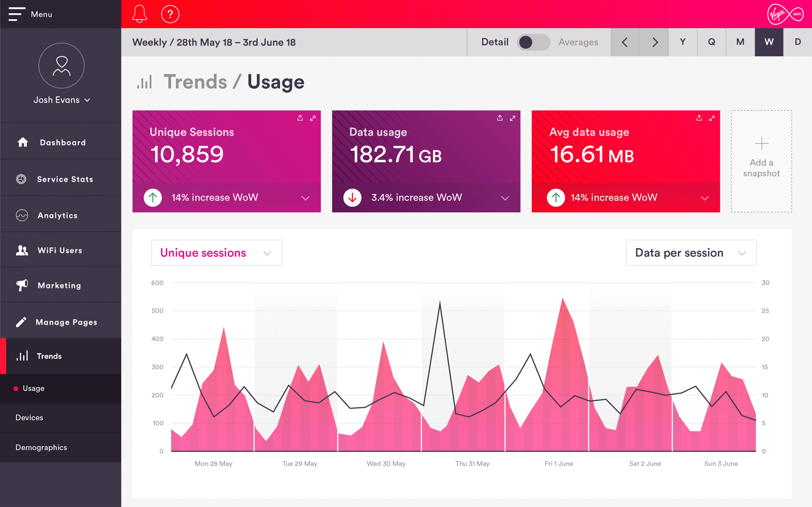Share the Unique Sessions card

(300, 118)
